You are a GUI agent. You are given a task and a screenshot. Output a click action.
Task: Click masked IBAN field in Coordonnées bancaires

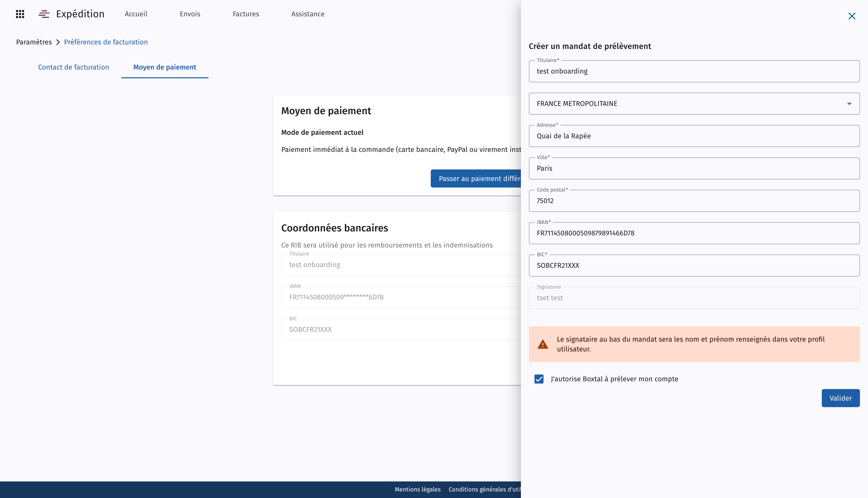tap(401, 297)
